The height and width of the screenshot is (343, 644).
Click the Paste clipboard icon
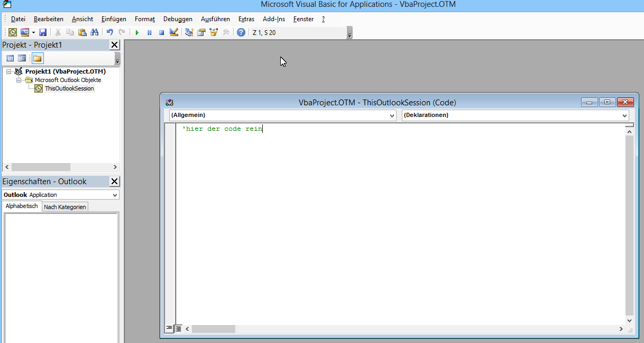coord(82,32)
